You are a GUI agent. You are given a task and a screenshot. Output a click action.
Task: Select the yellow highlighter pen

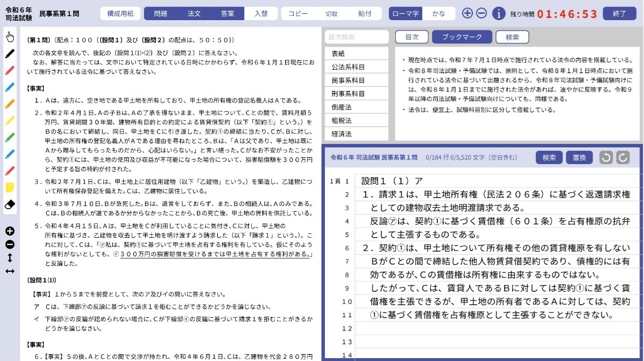(x=10, y=120)
